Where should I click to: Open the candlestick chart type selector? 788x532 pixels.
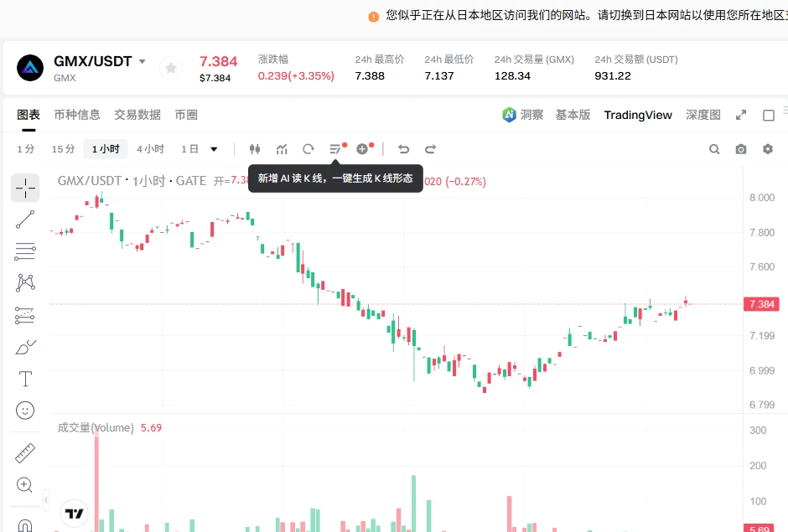pyautogui.click(x=255, y=148)
